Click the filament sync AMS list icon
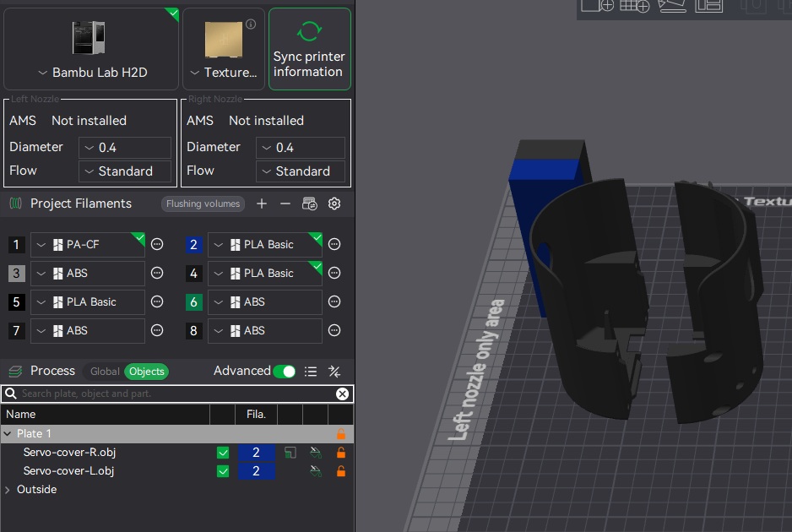This screenshot has height=532, width=792. (x=310, y=204)
